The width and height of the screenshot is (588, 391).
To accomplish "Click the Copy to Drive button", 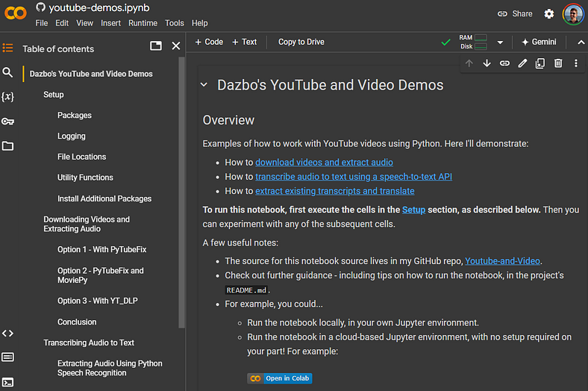I will (x=301, y=42).
